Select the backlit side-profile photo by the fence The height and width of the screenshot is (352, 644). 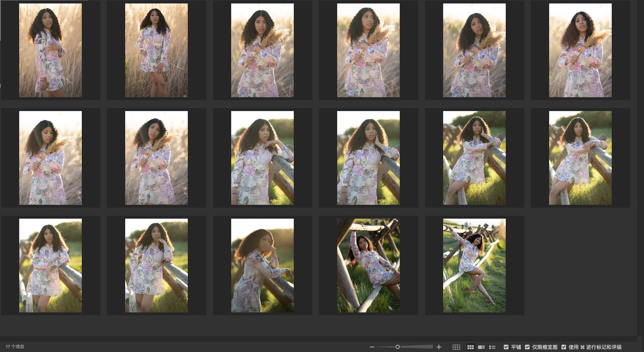point(262,266)
